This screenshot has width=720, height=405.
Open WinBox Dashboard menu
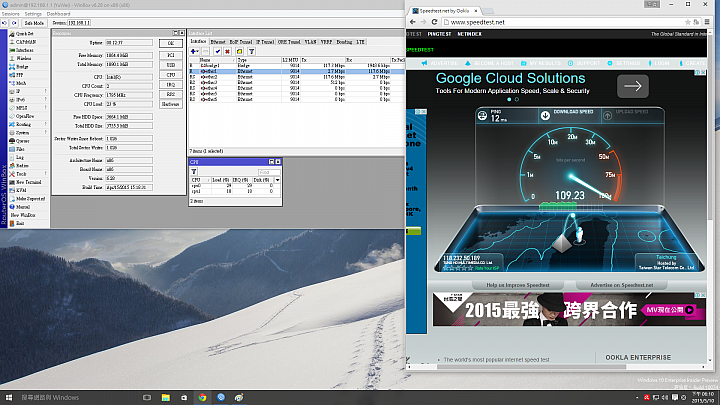click(58, 14)
